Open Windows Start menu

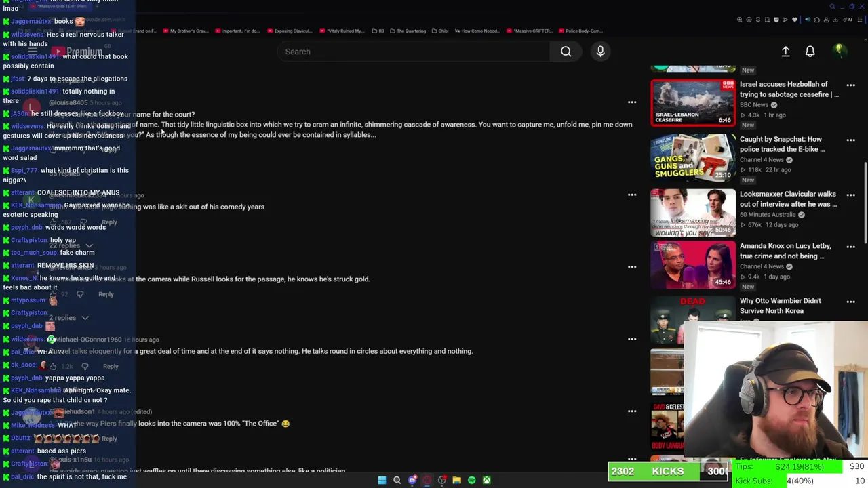pyautogui.click(x=382, y=480)
